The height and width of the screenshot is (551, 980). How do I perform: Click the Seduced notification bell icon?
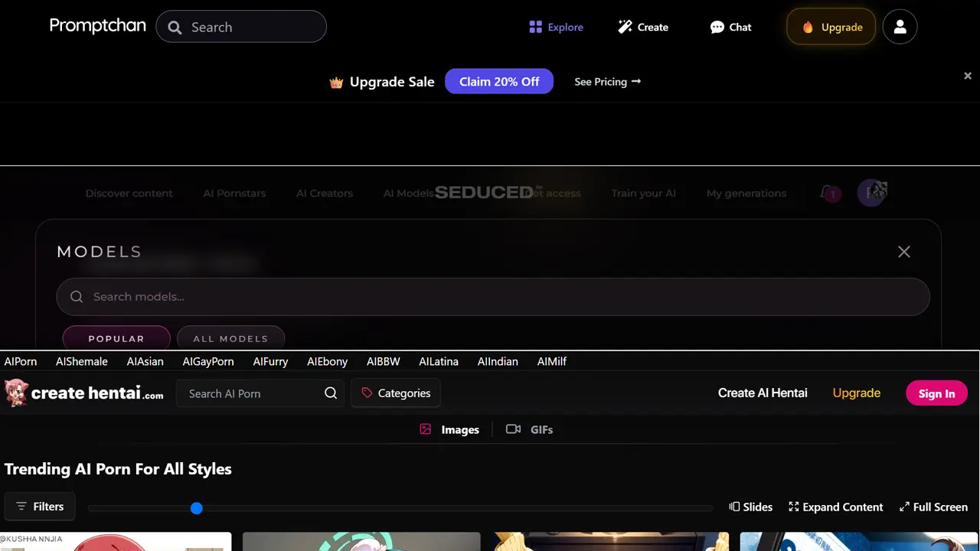click(x=828, y=192)
